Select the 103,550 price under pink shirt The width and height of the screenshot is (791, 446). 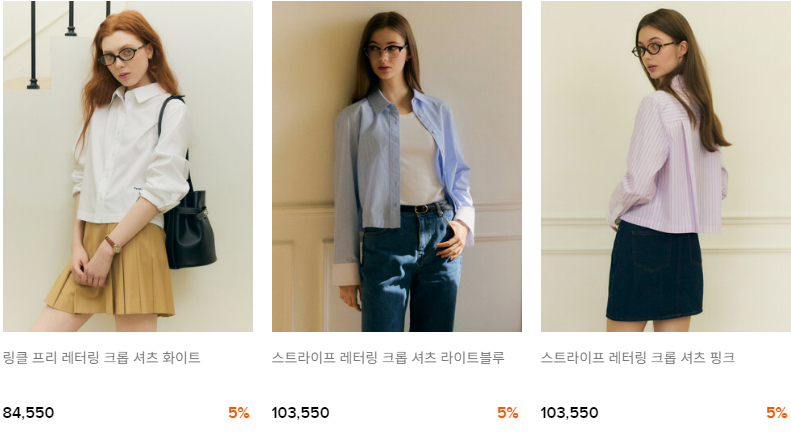[x=570, y=413]
